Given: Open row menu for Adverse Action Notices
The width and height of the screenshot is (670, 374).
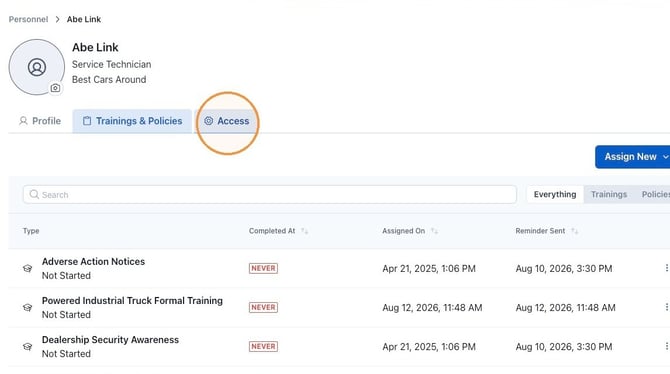Looking at the screenshot, I should pyautogui.click(x=666, y=268).
